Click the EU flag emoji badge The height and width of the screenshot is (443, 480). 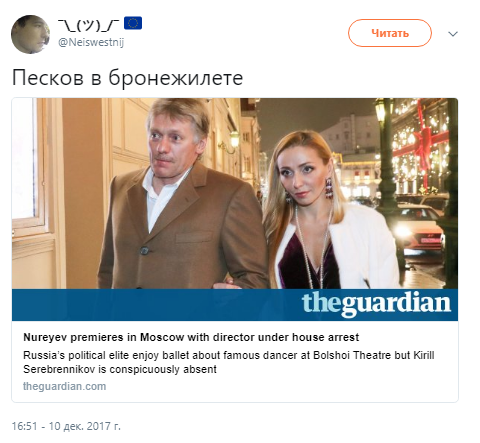(x=133, y=23)
